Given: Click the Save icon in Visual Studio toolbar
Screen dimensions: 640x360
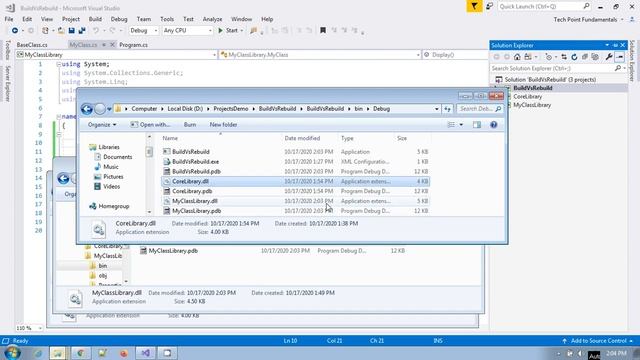Looking at the screenshot, I should click(x=72, y=31).
